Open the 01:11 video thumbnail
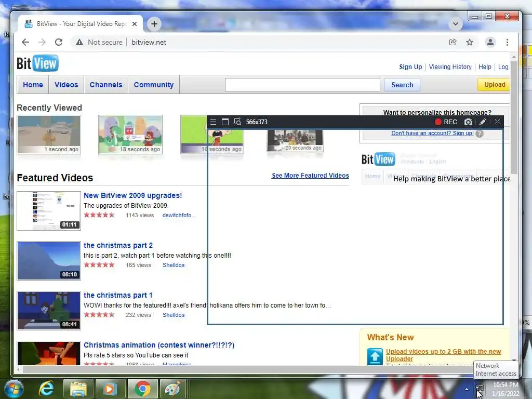The width and height of the screenshot is (532, 399). tap(49, 211)
